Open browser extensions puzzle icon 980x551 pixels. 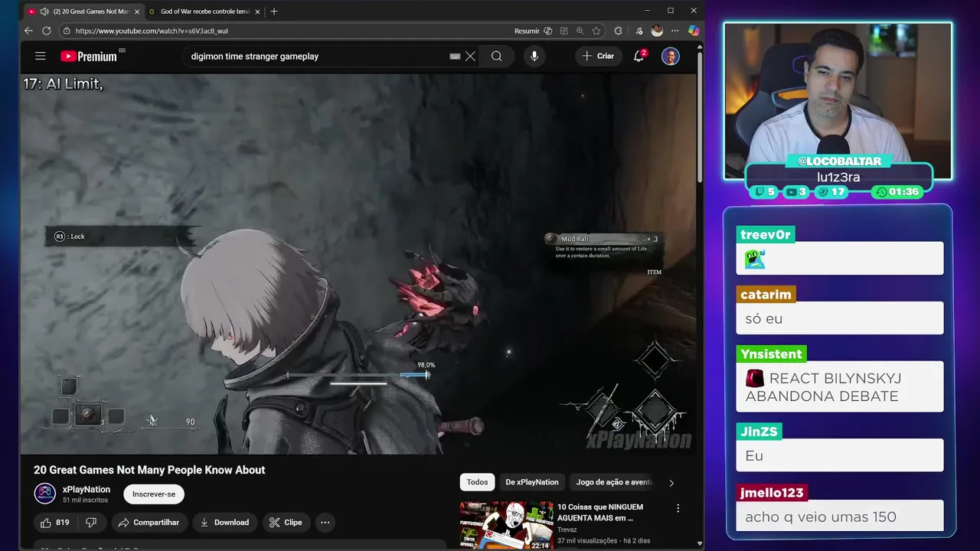point(618,31)
